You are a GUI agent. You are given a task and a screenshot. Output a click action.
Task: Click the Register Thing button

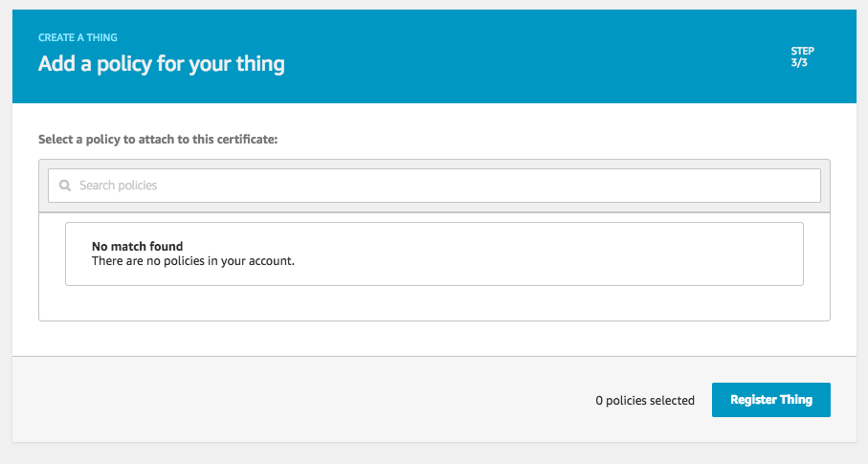771,400
